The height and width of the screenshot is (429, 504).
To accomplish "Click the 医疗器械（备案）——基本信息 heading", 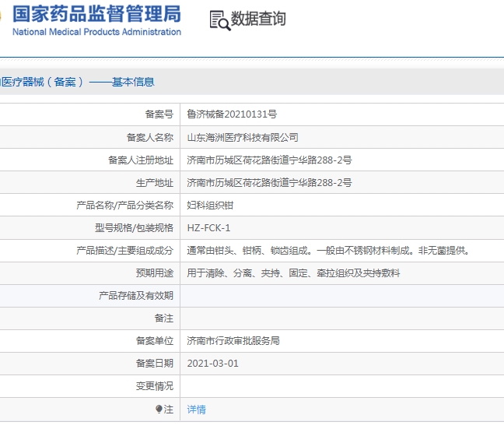I will coord(77,82).
